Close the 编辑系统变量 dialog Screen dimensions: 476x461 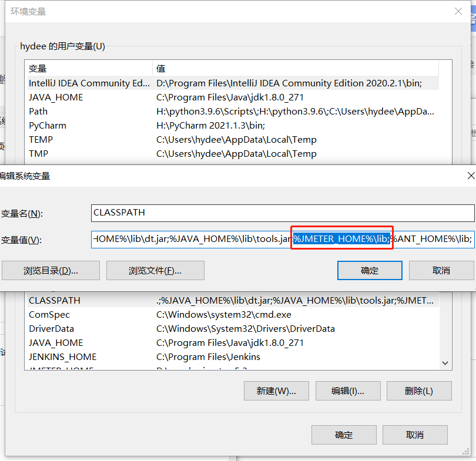point(471,176)
